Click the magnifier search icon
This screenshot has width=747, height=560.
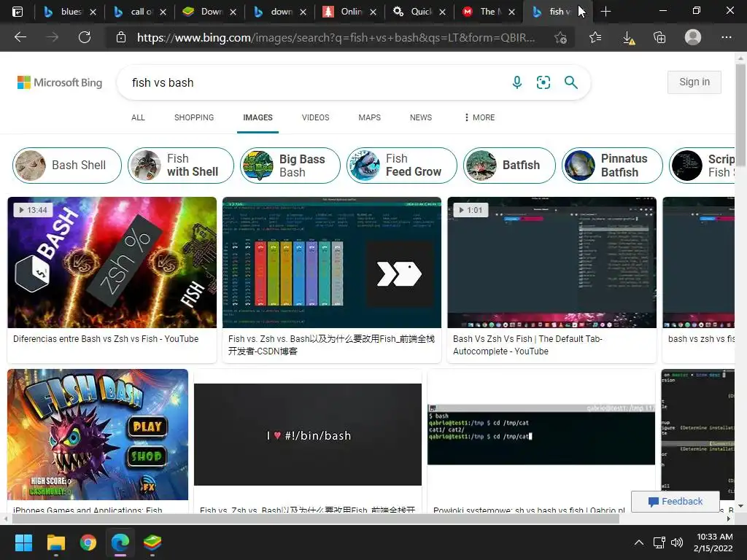click(x=570, y=82)
